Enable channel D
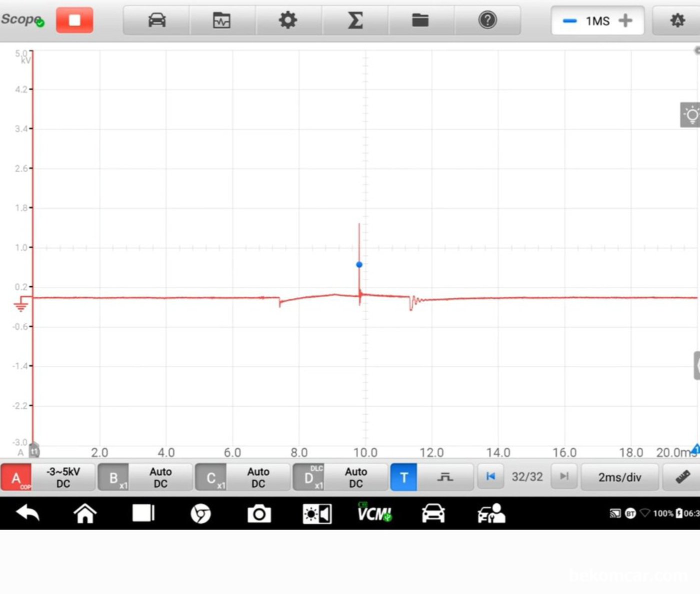The height and width of the screenshot is (594, 700). coord(308,477)
